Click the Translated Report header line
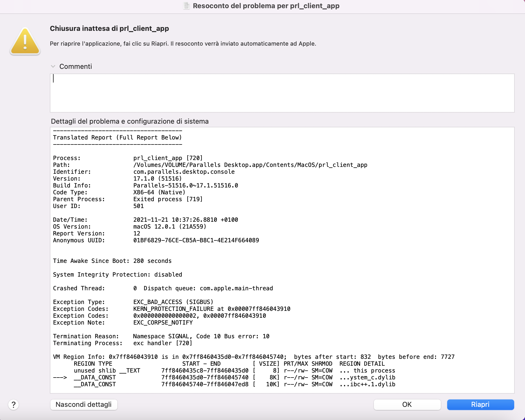The width and height of the screenshot is (525, 420). click(x=117, y=138)
